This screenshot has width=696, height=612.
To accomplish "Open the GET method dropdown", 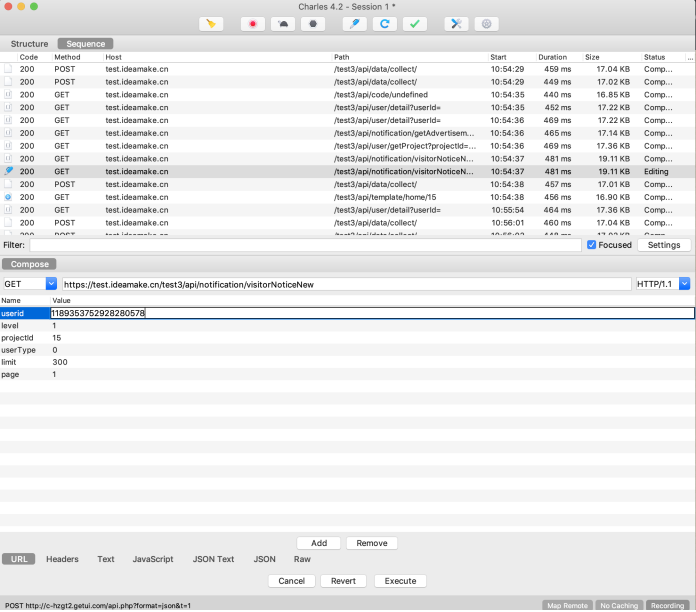I will tap(51, 284).
